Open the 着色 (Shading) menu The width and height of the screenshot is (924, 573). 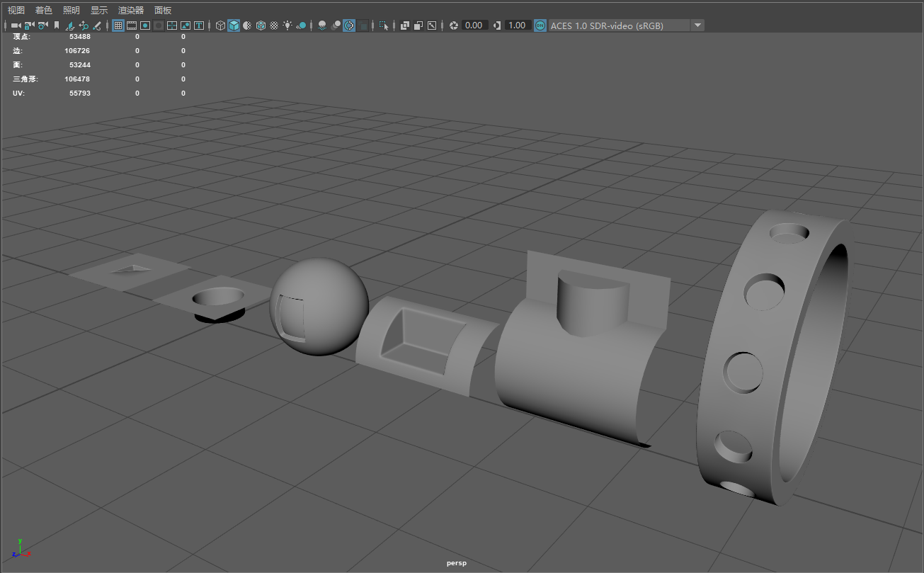[44, 10]
